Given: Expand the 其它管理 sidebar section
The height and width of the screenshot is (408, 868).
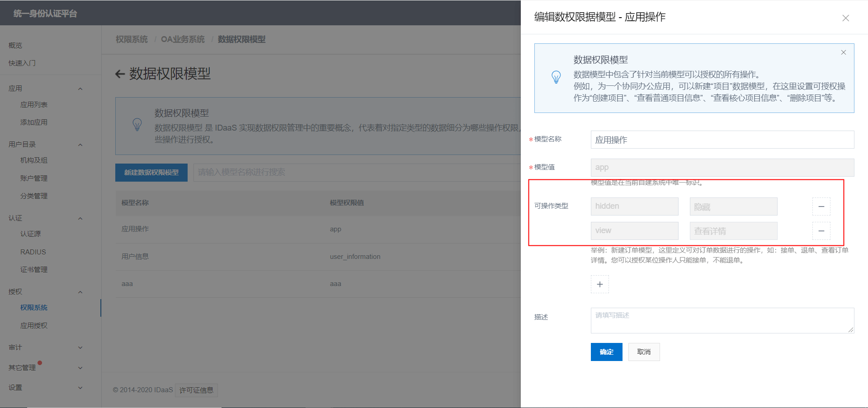Looking at the screenshot, I should [80, 368].
